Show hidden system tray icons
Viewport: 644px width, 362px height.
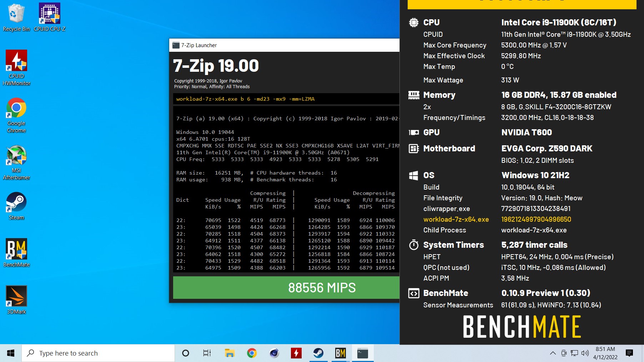[x=553, y=353]
